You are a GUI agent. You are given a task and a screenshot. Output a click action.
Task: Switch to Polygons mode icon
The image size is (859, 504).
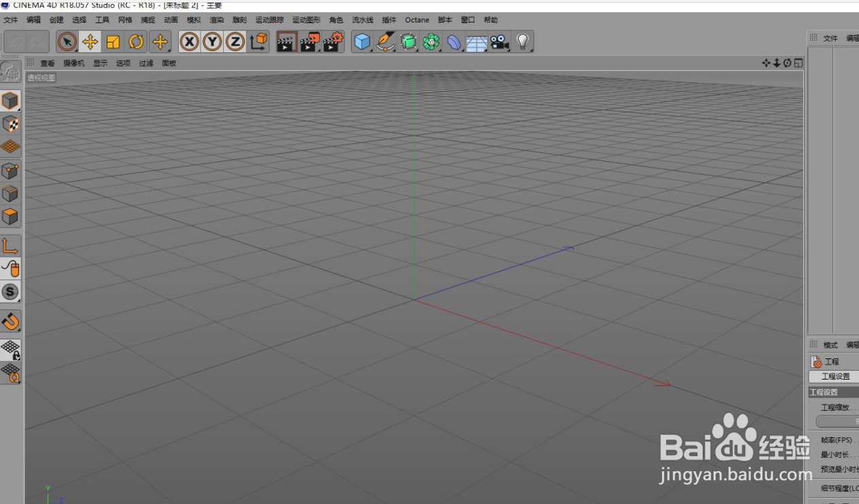[x=10, y=217]
